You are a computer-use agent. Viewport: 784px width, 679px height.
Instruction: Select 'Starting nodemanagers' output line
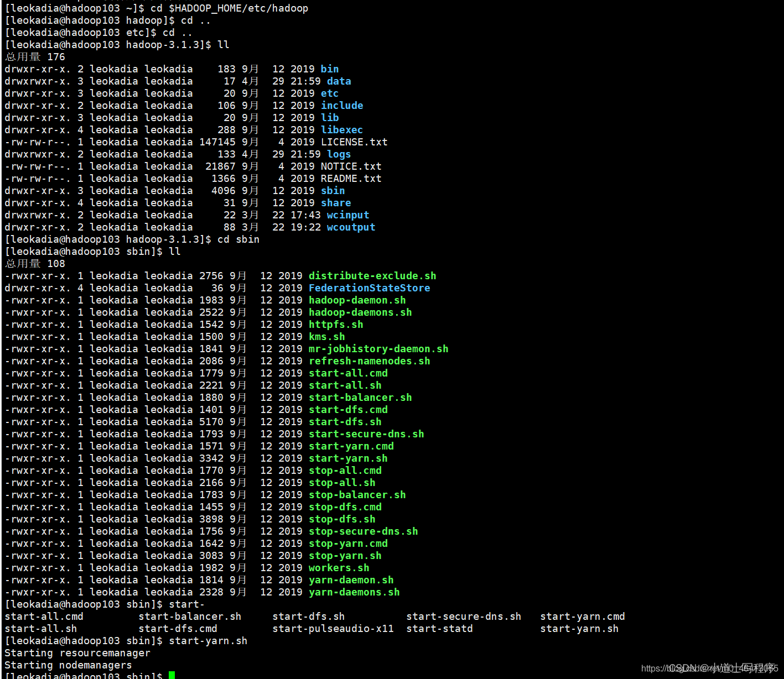click(x=68, y=665)
